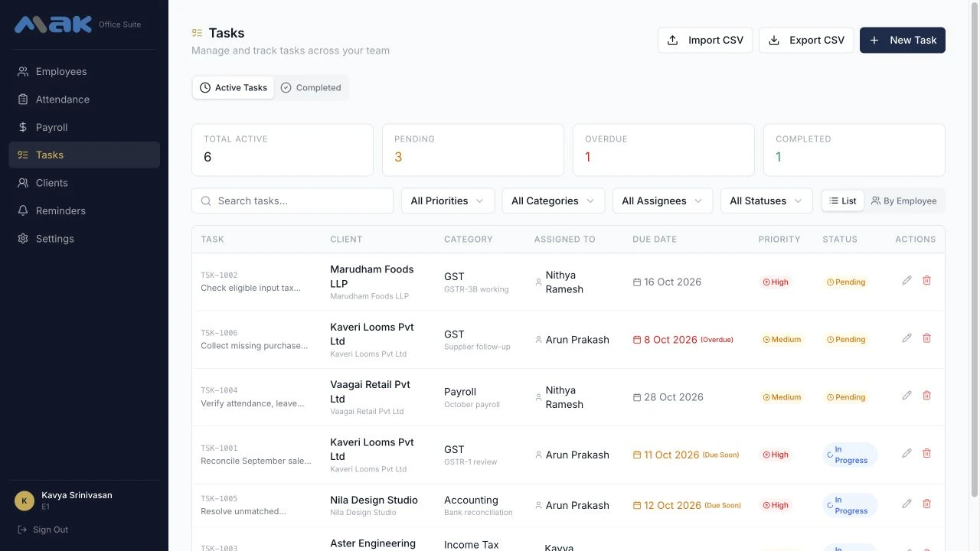Switch to By Employee view
This screenshot has width=980, height=551.
pyautogui.click(x=904, y=201)
